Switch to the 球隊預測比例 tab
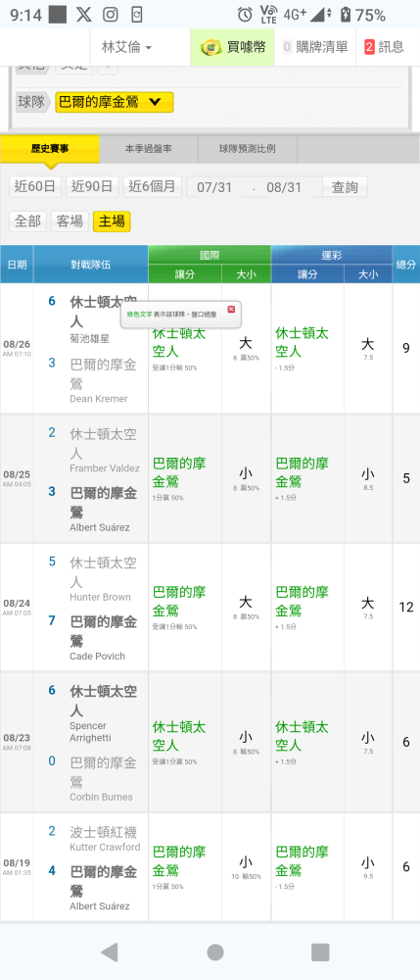420x980 pixels. click(247, 149)
